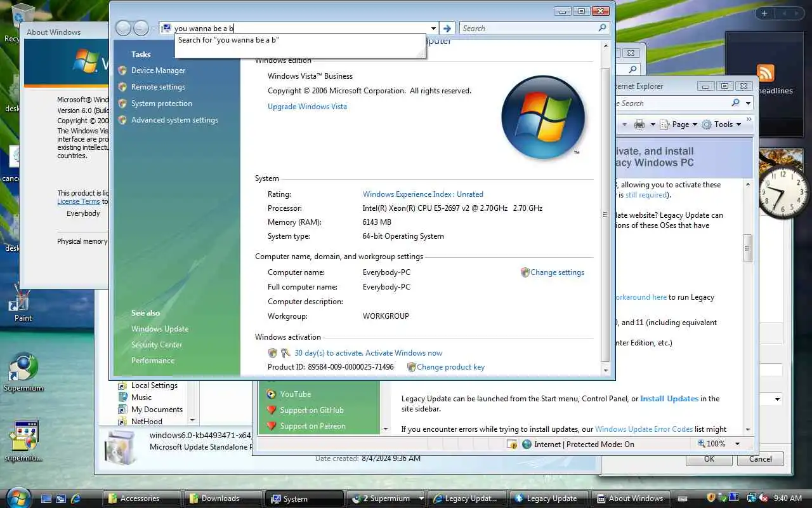Click the Go arrow beside the address bar

pyautogui.click(x=447, y=29)
